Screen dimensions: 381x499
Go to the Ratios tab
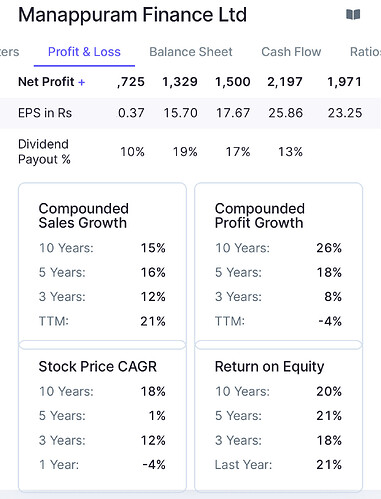pos(365,52)
